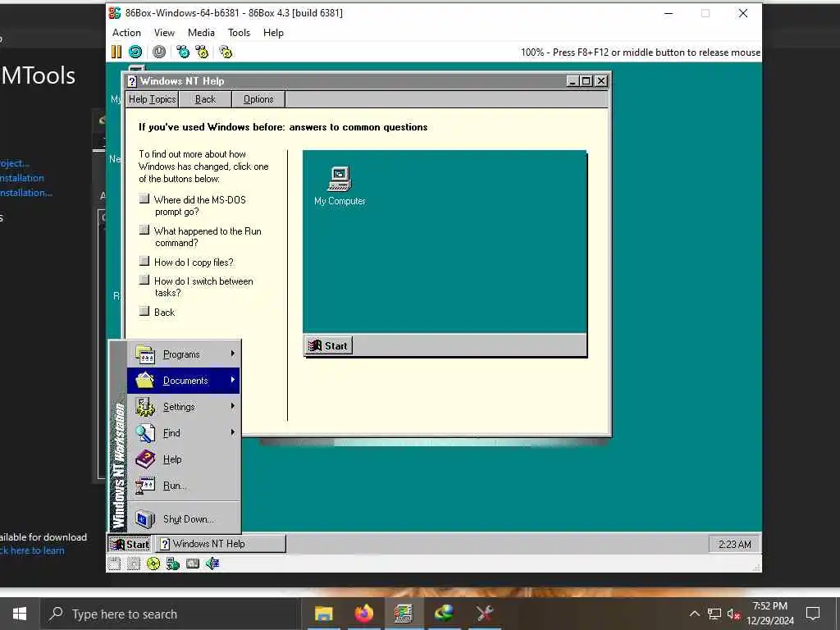
Task: Click the Back button in help toolbar
Action: 205,99
